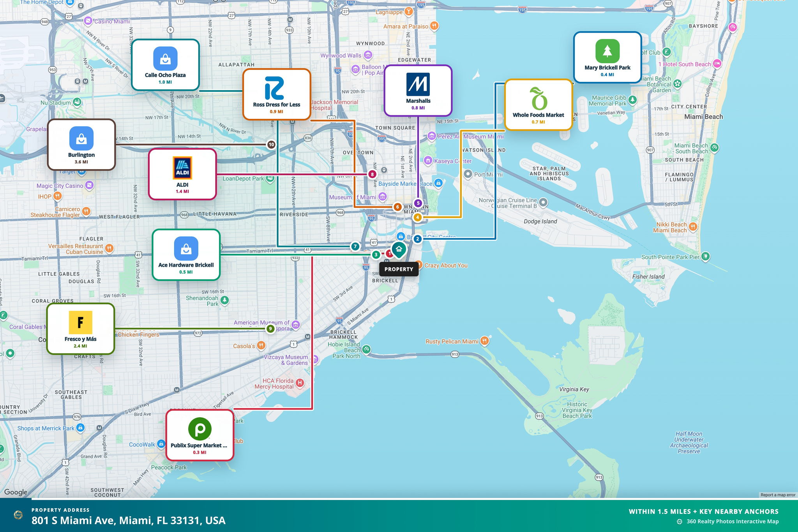Screen dimensions: 798x532
Task: Click the 1 Hotel South Beach icon
Action: point(717,64)
